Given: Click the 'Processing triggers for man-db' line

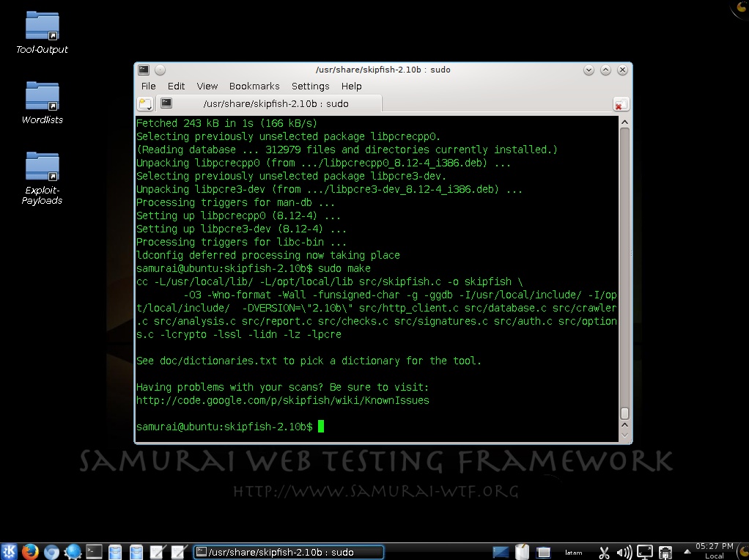Looking at the screenshot, I should click(235, 202).
